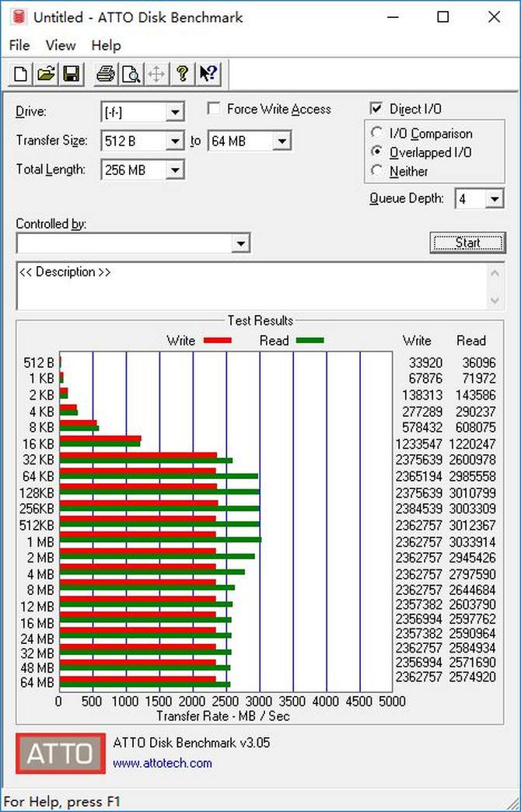Expand the Total Length 256 MB dropdown
521x812 pixels.
tap(175, 170)
